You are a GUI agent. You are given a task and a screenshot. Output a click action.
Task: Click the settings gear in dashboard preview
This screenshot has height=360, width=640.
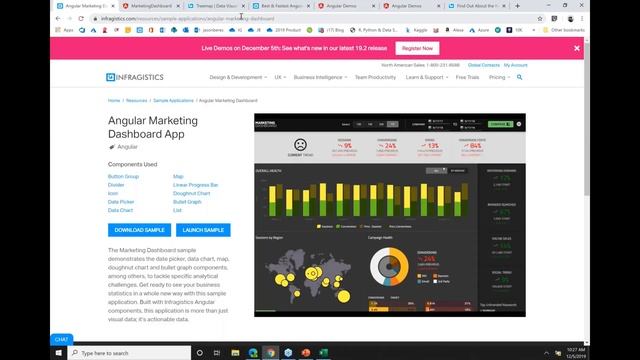pyautogui.click(x=519, y=124)
